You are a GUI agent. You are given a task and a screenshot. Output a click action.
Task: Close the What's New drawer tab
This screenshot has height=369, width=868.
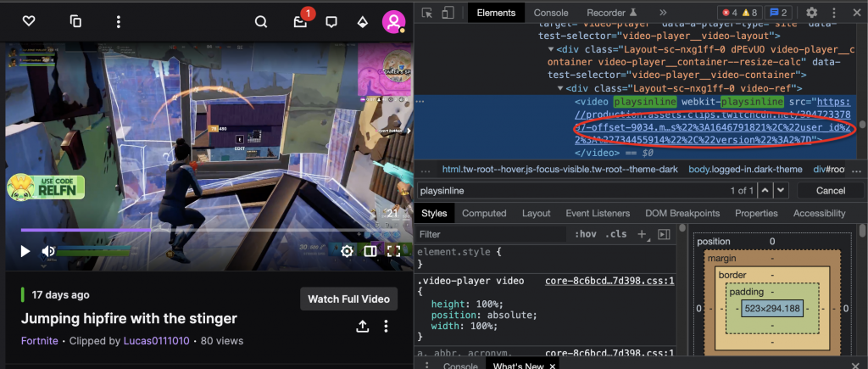click(x=553, y=366)
